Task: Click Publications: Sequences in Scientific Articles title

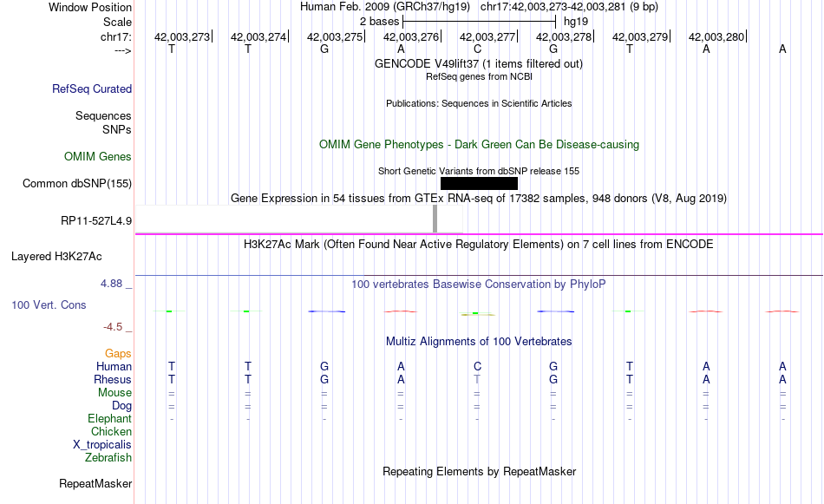Action: 479,103
